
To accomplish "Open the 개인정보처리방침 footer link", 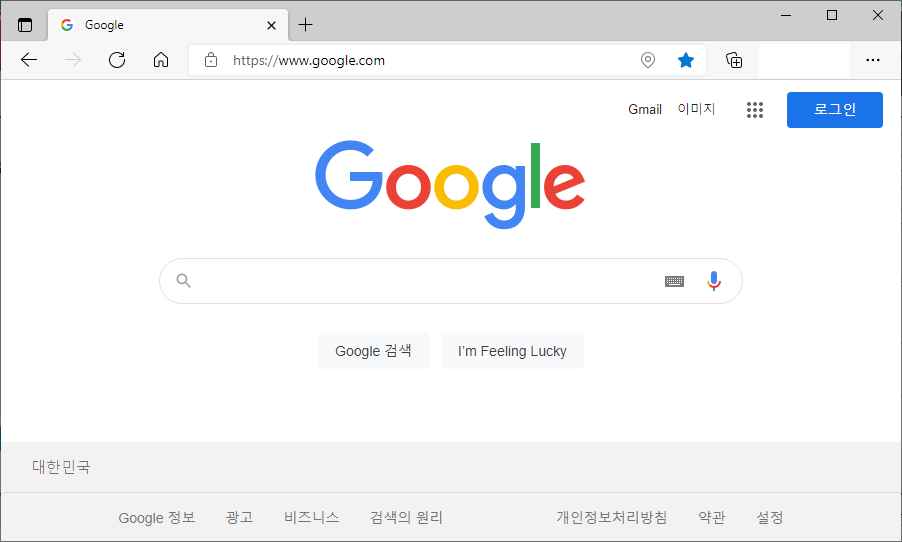I will [x=611, y=517].
